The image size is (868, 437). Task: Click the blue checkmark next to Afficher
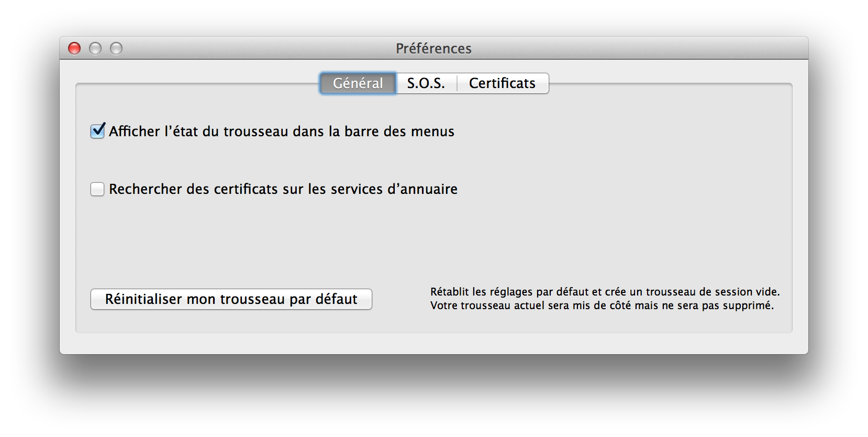[98, 130]
